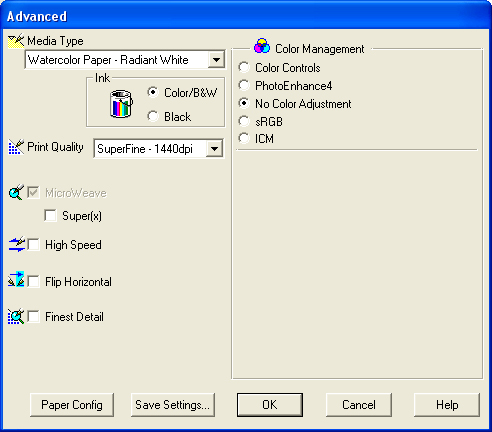This screenshot has width=492, height=432.
Task: Click the Save Settings button
Action: [x=173, y=405]
